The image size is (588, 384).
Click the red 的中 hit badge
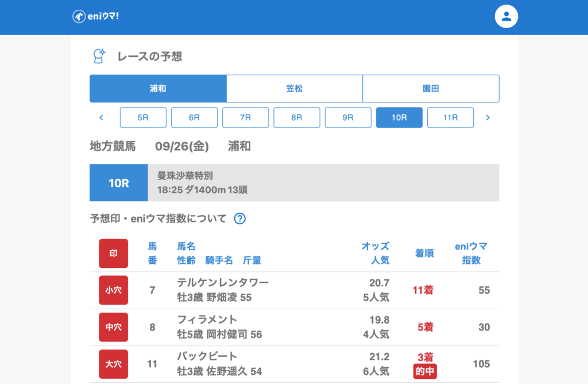pyautogui.click(x=425, y=372)
